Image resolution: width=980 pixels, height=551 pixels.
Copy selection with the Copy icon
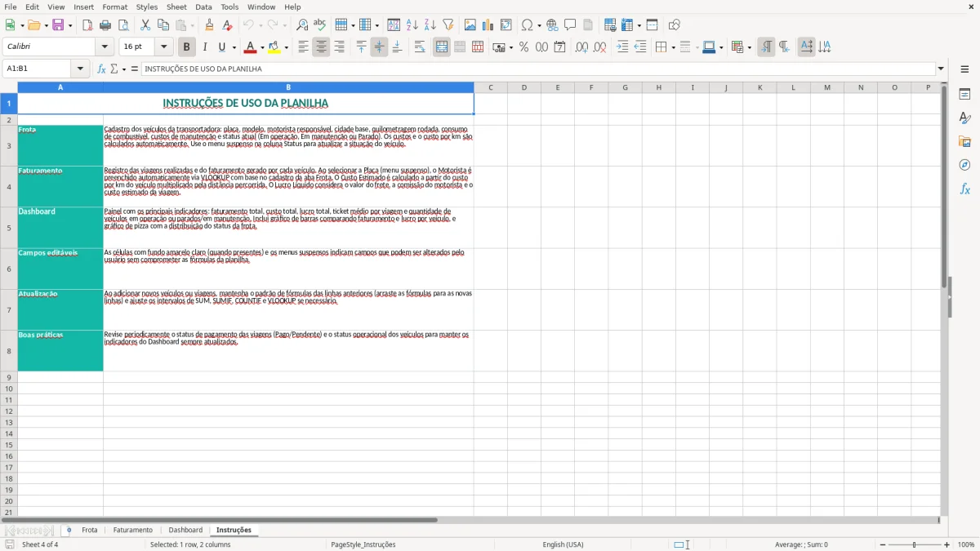pos(163,25)
